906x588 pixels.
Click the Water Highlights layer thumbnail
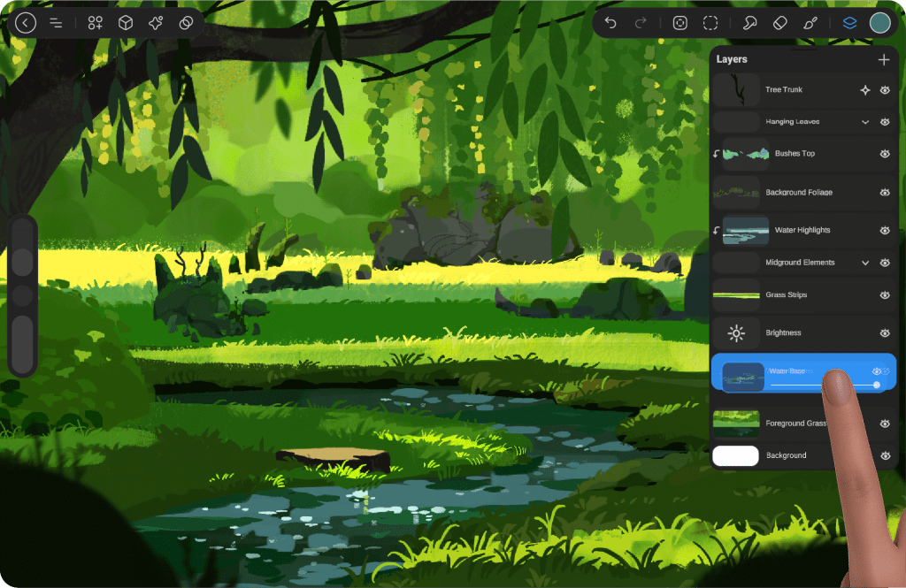(x=745, y=230)
